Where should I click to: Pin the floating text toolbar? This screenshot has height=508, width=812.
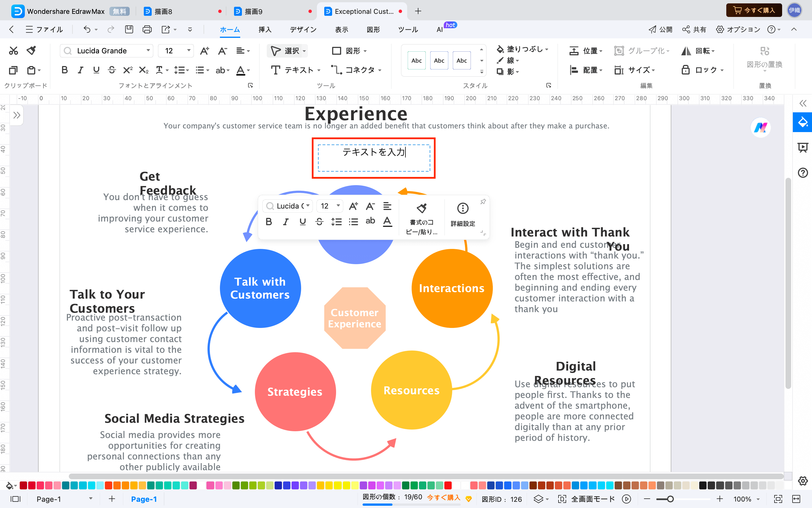click(483, 202)
